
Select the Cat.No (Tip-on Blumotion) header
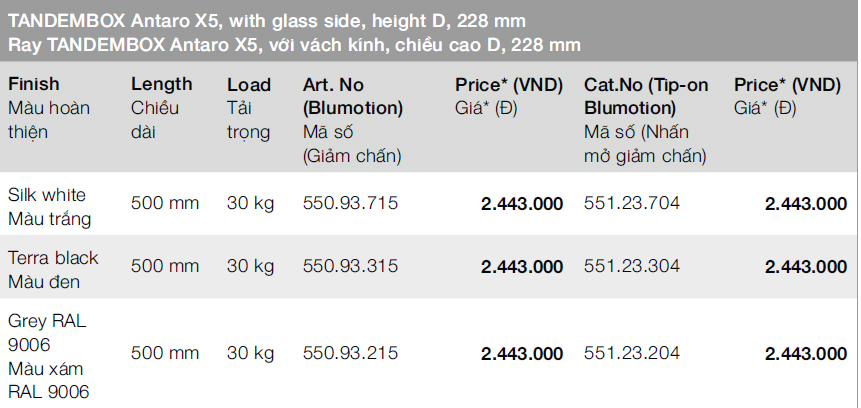tap(646, 96)
